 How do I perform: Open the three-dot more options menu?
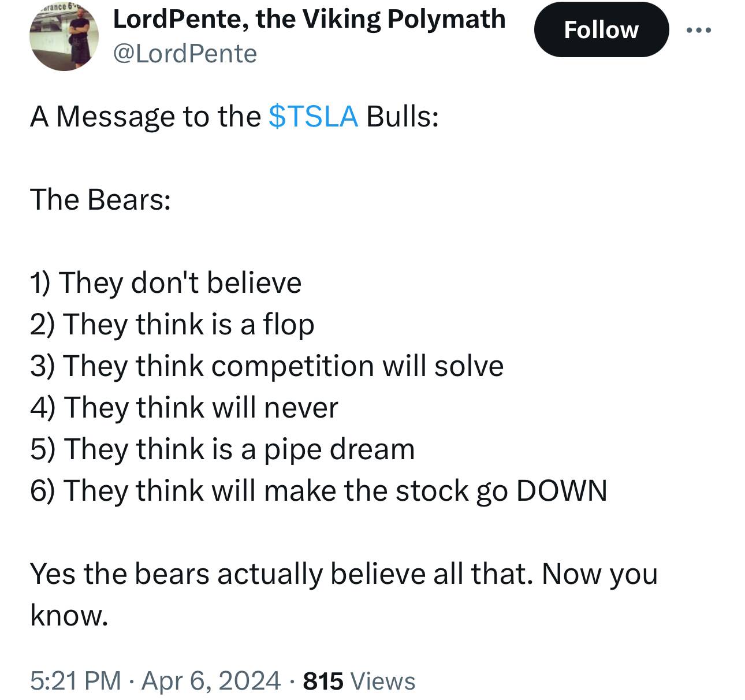[699, 29]
